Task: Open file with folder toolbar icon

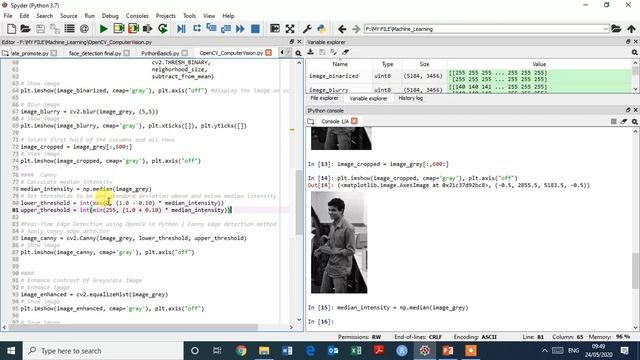Action: (25, 29)
